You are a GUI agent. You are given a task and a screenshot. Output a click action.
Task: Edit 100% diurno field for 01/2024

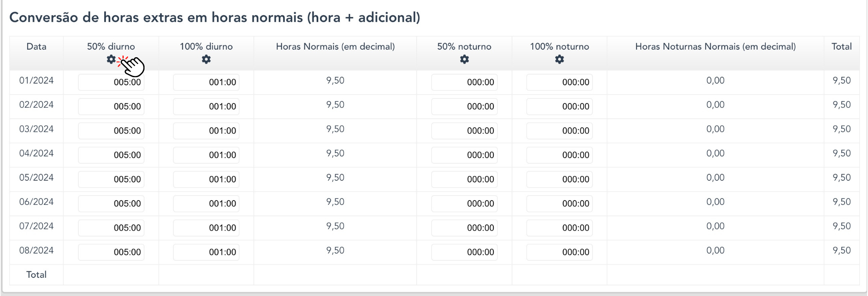click(x=206, y=82)
